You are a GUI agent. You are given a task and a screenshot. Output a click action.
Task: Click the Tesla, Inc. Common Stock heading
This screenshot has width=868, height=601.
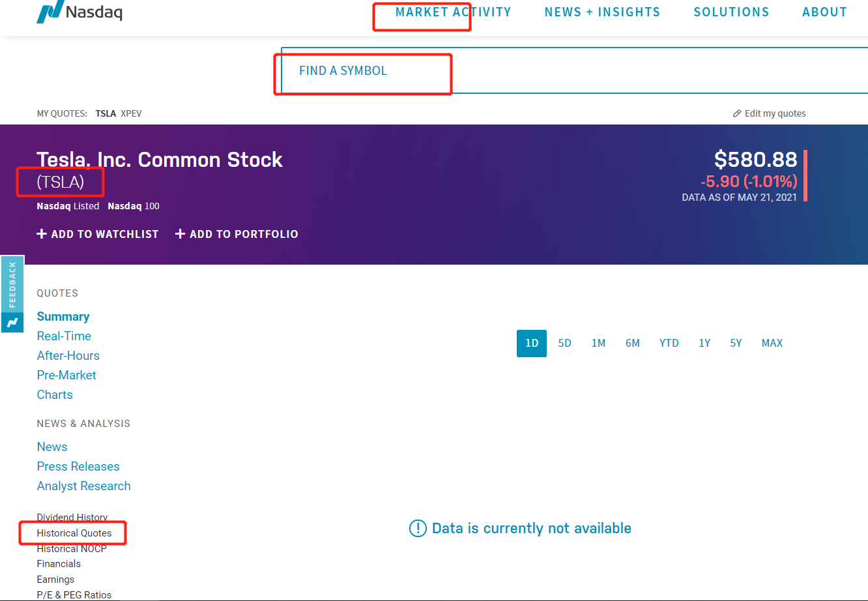[x=160, y=160]
